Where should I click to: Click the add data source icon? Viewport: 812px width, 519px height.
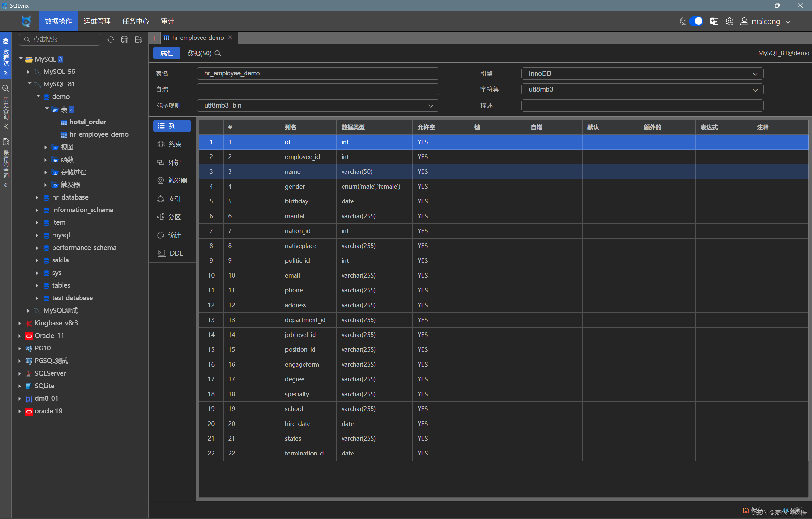(124, 39)
